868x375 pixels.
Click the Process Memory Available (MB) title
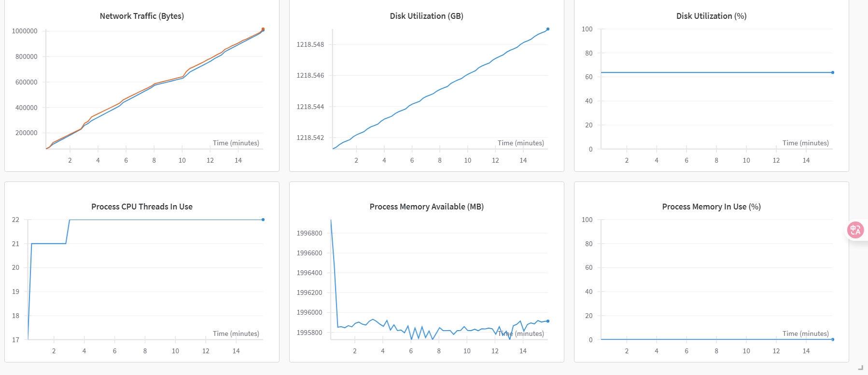click(x=426, y=207)
